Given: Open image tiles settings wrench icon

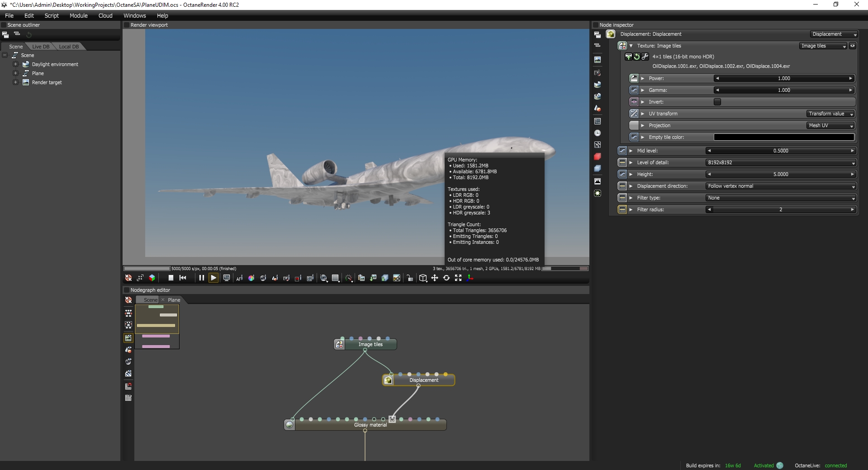Looking at the screenshot, I should pos(645,57).
